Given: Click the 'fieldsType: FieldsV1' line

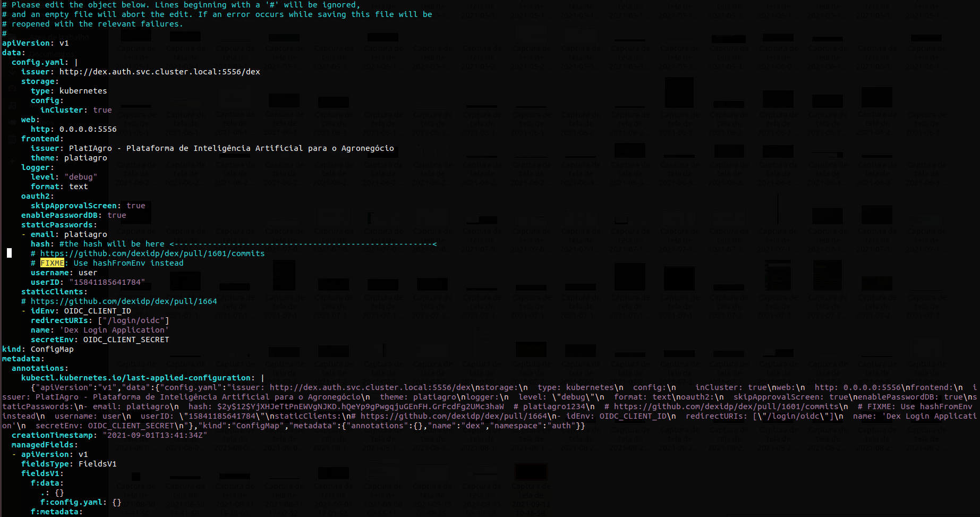Looking at the screenshot, I should click(x=69, y=464).
